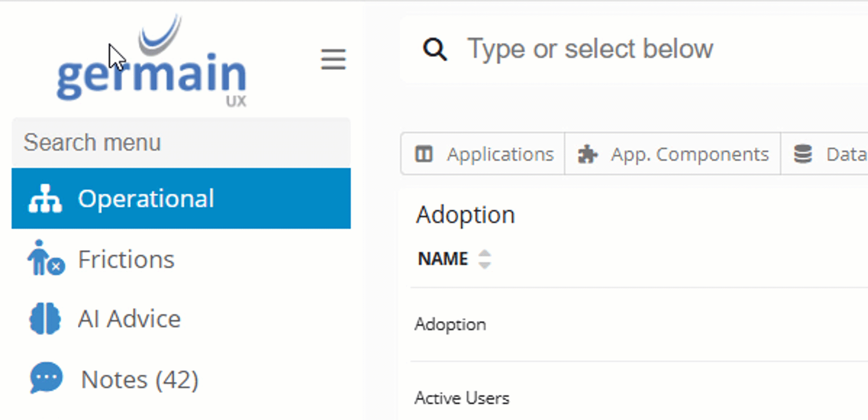868x420 pixels.
Task: Open the Adoption dashboard entry
Action: [x=451, y=324]
